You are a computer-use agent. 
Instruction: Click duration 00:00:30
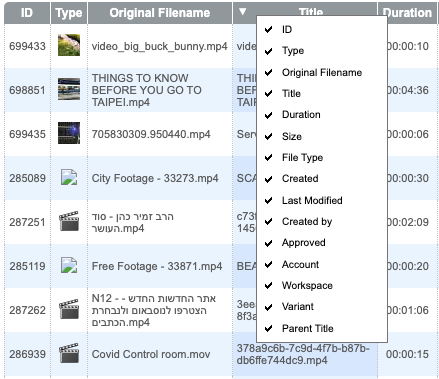click(x=407, y=178)
